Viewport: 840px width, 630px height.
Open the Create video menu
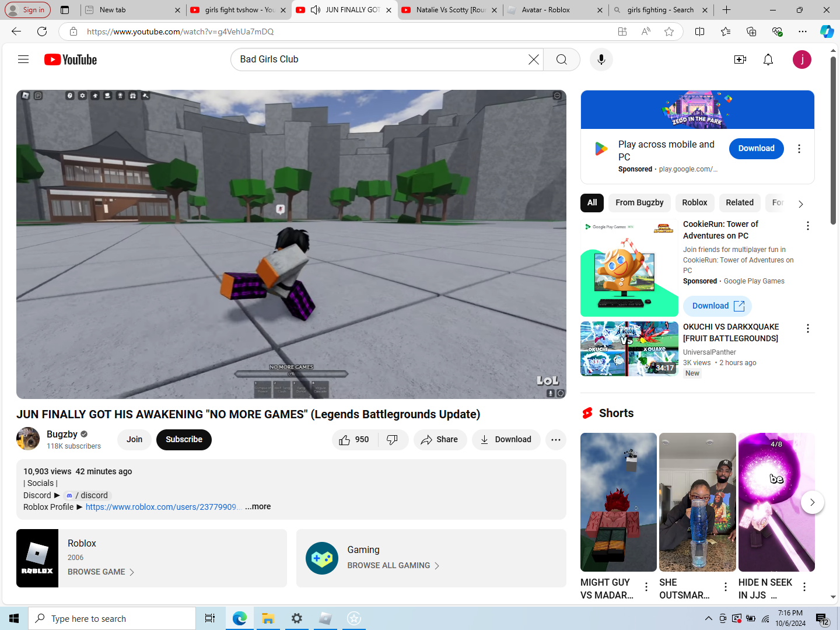740,60
